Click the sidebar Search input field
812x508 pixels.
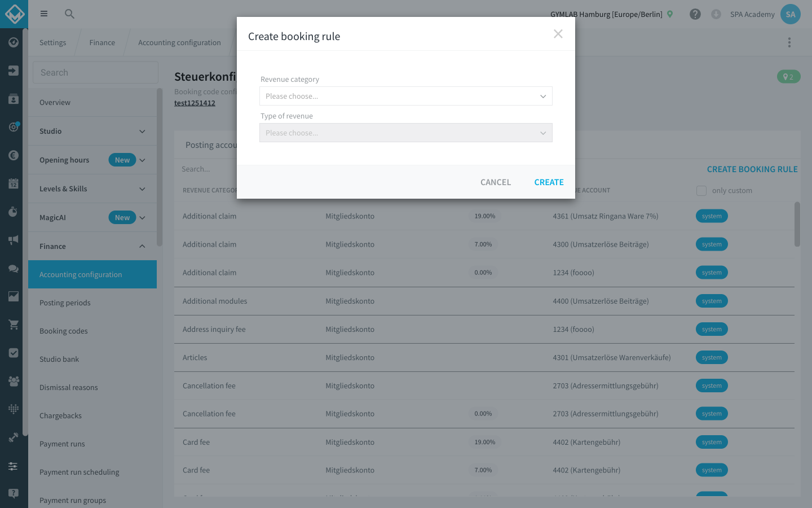coord(95,72)
